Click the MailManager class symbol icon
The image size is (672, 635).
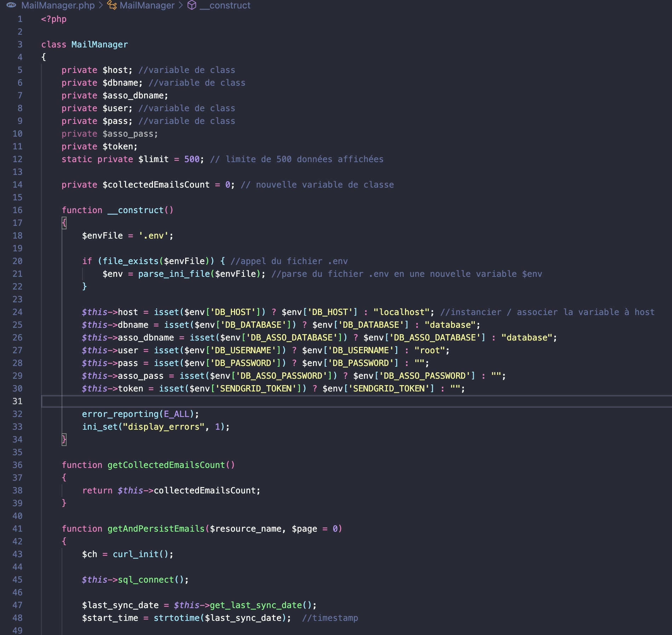(x=112, y=5)
